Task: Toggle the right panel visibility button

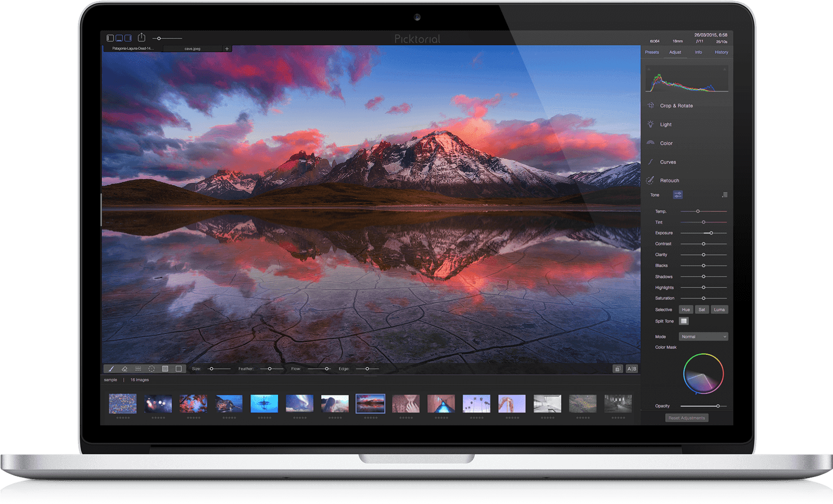Action: [x=128, y=37]
